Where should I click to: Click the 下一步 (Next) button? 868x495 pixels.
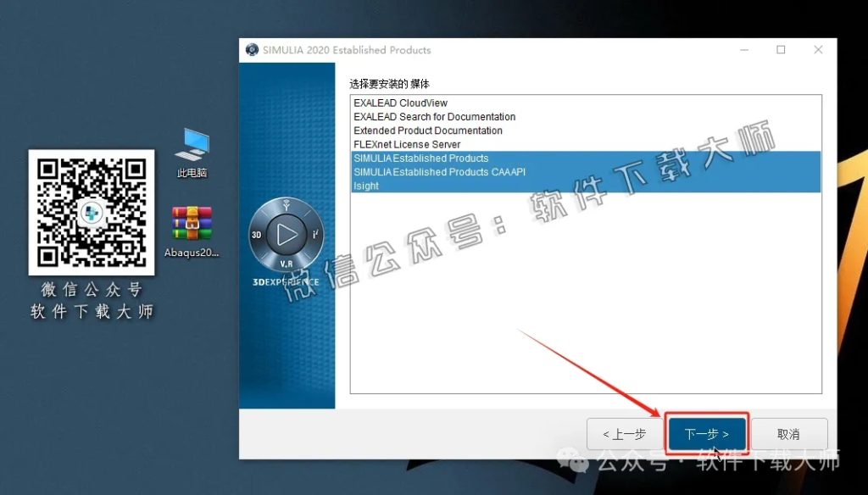click(706, 433)
